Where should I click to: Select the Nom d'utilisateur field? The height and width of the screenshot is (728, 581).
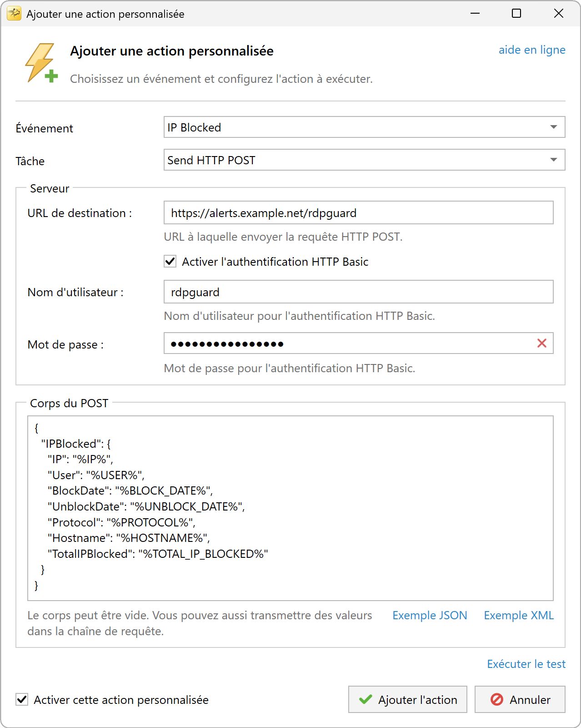[358, 292]
